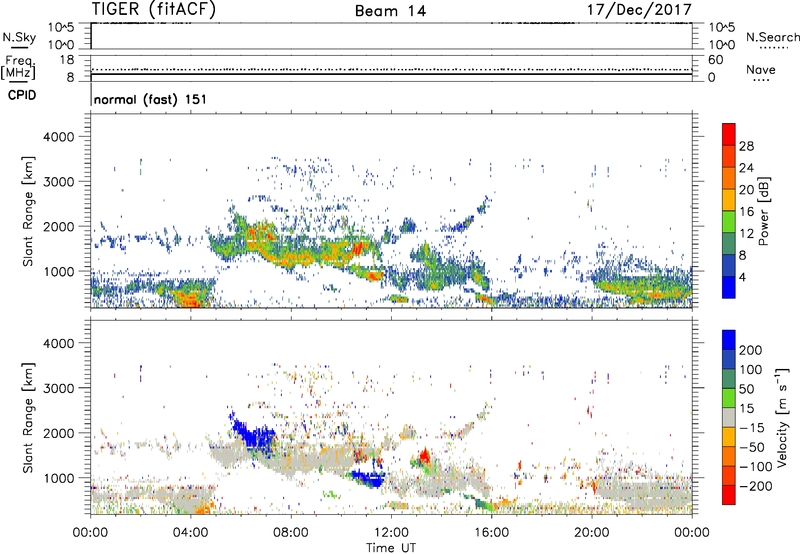The image size is (800, 554).
Task: Click the 3000 tick on the velocity panel
Action: coord(59,388)
